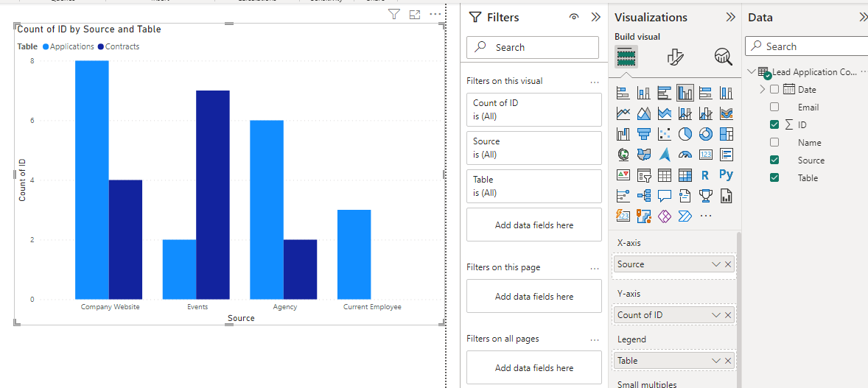Click the Filters pane search box
Image resolution: width=868 pixels, height=388 pixels.
point(533,48)
